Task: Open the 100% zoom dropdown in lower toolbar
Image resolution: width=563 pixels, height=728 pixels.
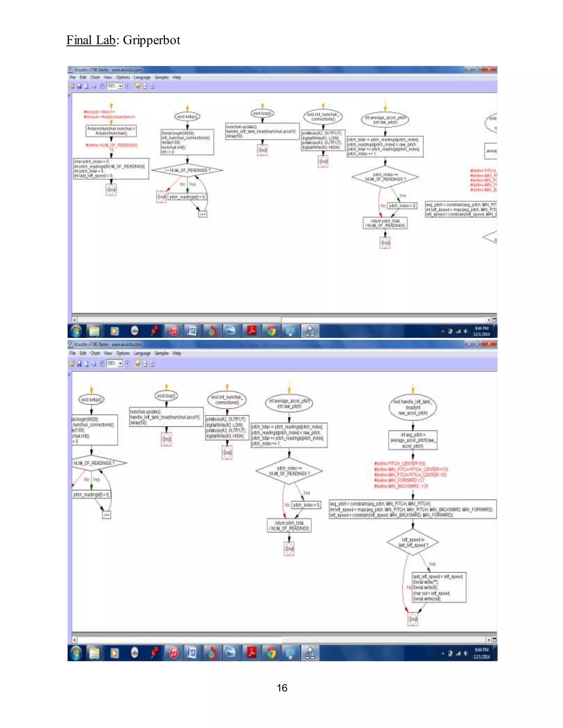Action: point(120,364)
